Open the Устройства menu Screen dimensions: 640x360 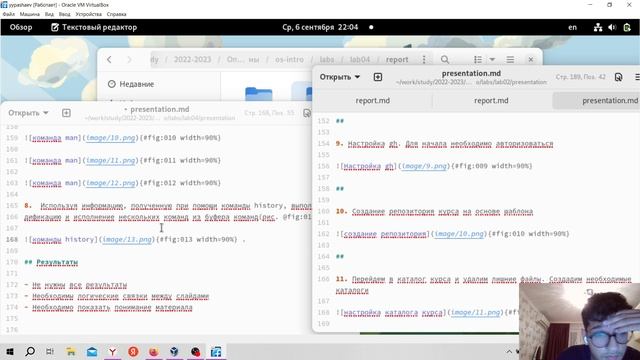point(89,14)
